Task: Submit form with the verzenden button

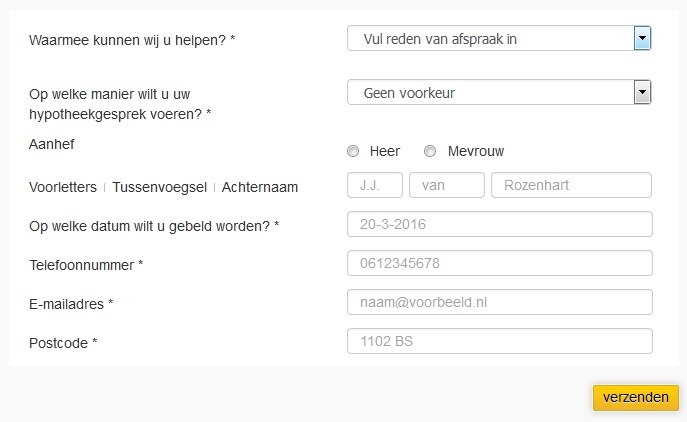Action: click(x=636, y=397)
